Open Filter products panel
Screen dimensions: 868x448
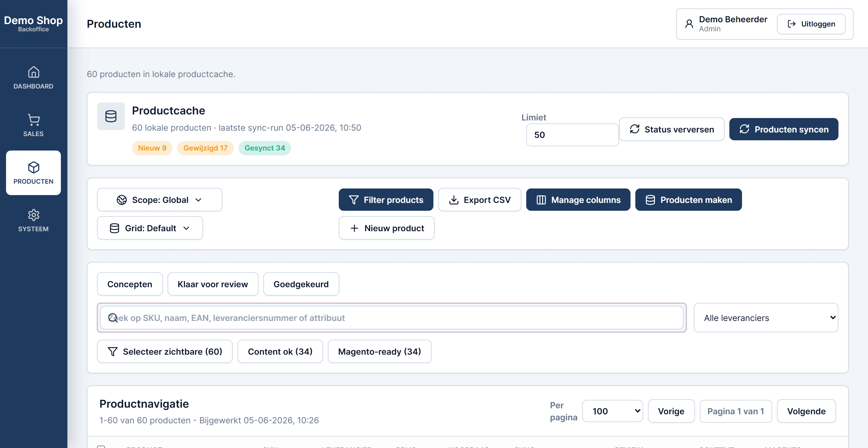pos(385,200)
